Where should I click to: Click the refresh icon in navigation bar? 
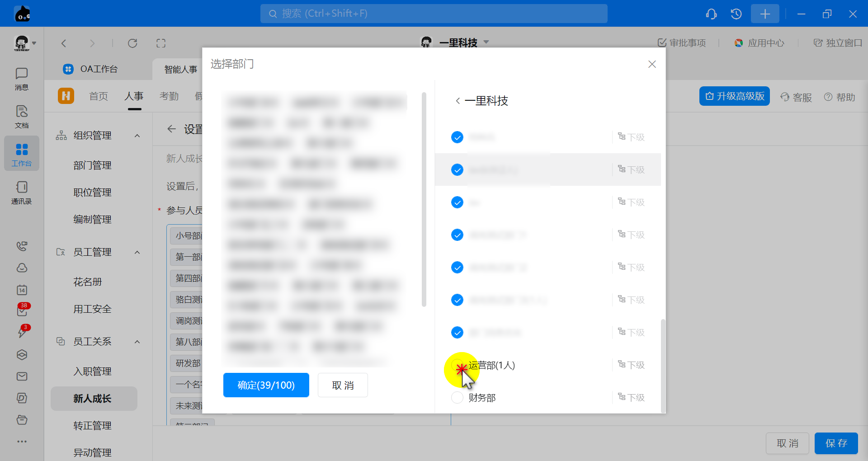[132, 43]
